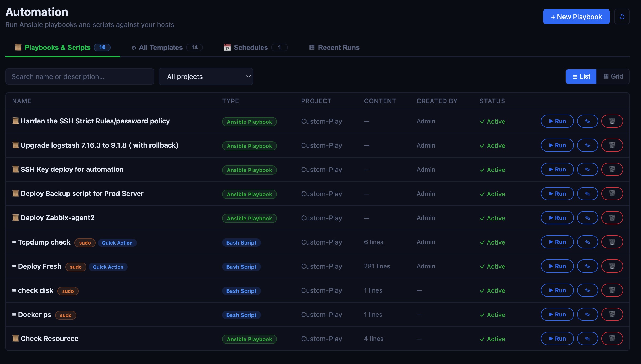This screenshot has height=364, width=641.
Task: Click the refresh icon beside New Playbook
Action: click(622, 17)
